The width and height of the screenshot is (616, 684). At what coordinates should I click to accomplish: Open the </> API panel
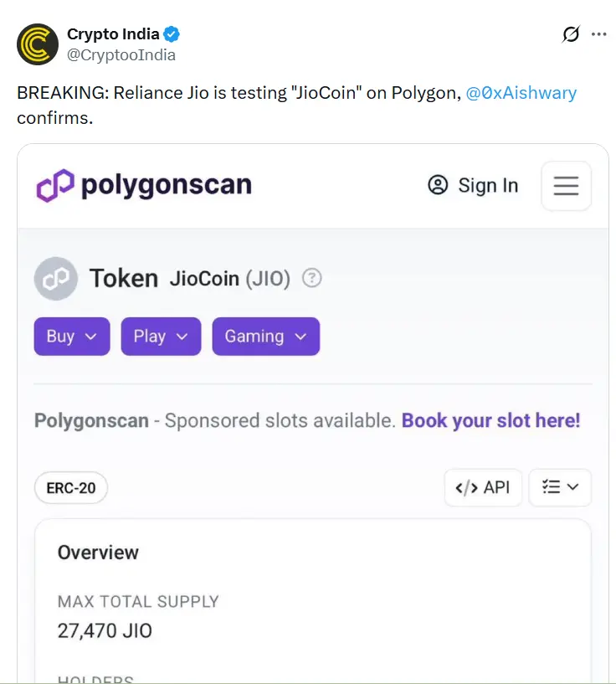(x=483, y=487)
